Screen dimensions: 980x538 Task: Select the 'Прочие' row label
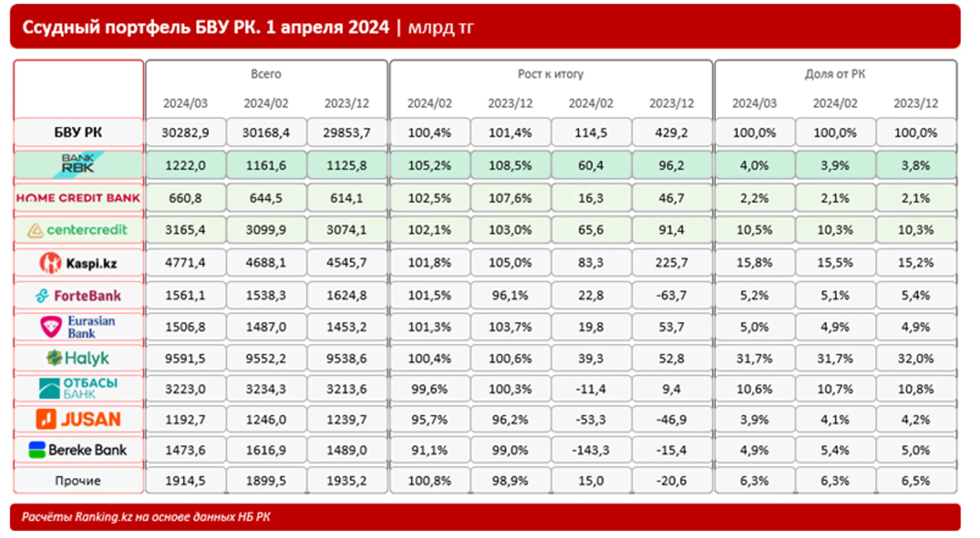point(78,481)
